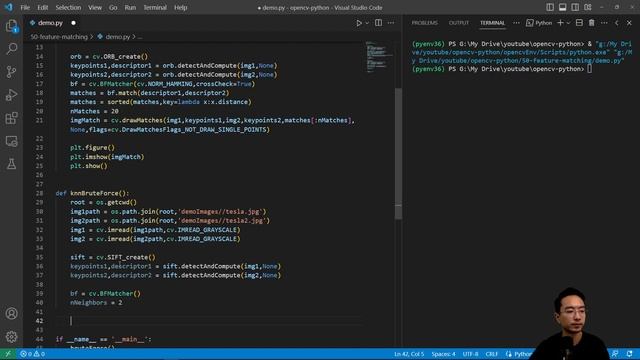Open the Run menu
640x360 pixels.
[x=130, y=7]
